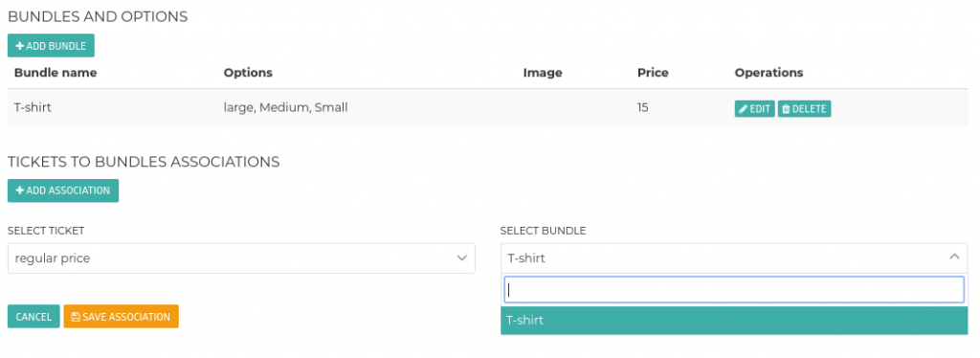Focus the bundle search input field
Image resolution: width=980 pixels, height=358 pixels.
pyautogui.click(x=734, y=290)
